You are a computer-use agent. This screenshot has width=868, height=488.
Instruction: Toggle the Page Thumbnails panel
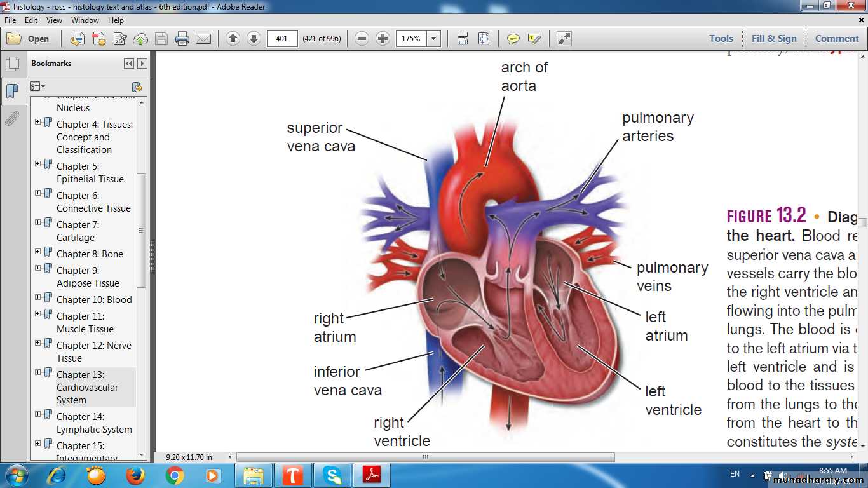[x=11, y=64]
